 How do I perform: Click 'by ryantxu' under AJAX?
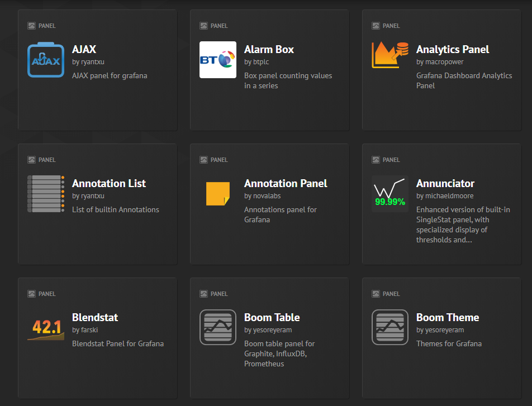point(88,62)
